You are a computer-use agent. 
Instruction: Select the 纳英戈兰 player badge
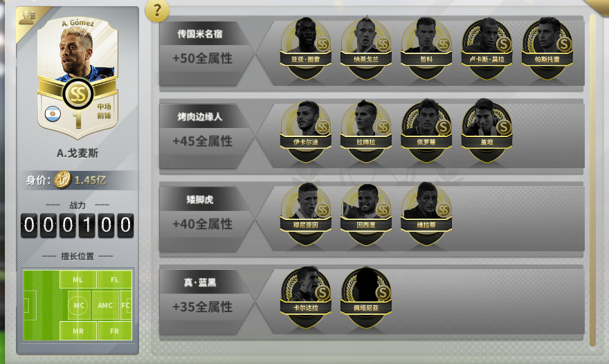[x=366, y=48]
